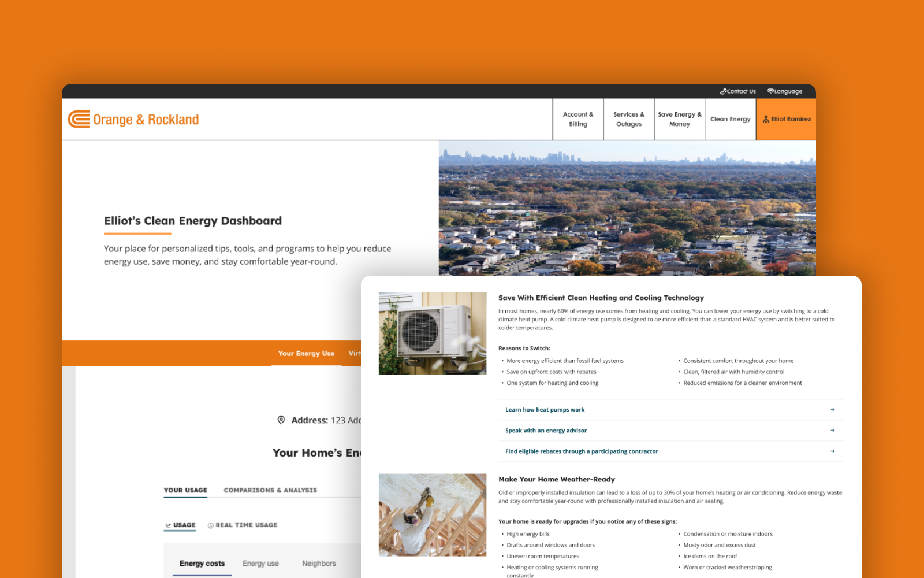Click heading Make Your Home Weather-Ready
Image resolution: width=924 pixels, height=578 pixels.
click(557, 479)
